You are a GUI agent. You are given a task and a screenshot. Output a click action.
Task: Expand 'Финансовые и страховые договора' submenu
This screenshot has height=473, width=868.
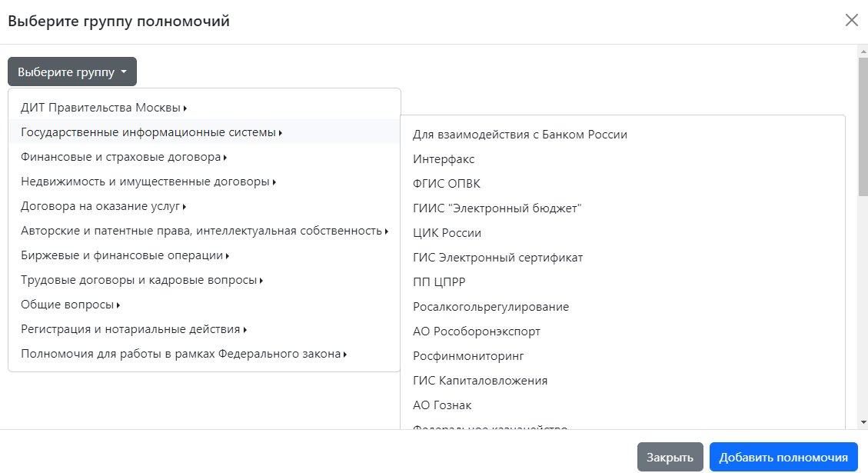tap(123, 158)
